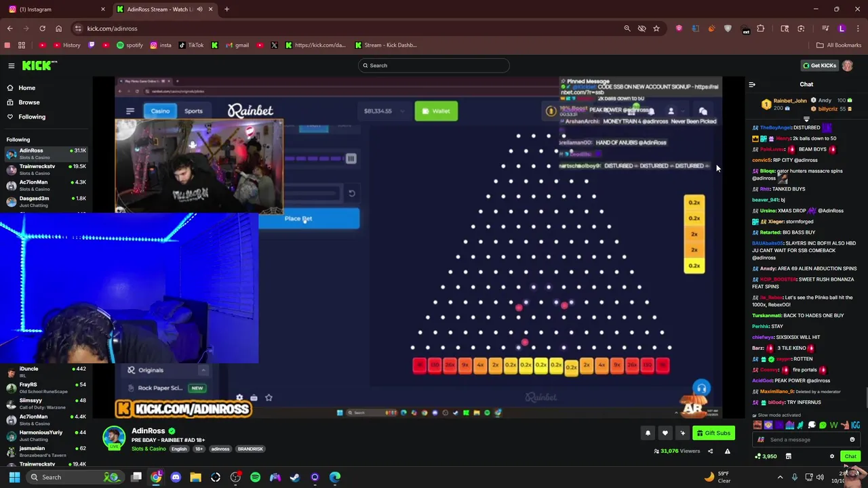Open jasmanian channel in sidebar
Screen dimensions: 868x488
tap(46, 451)
